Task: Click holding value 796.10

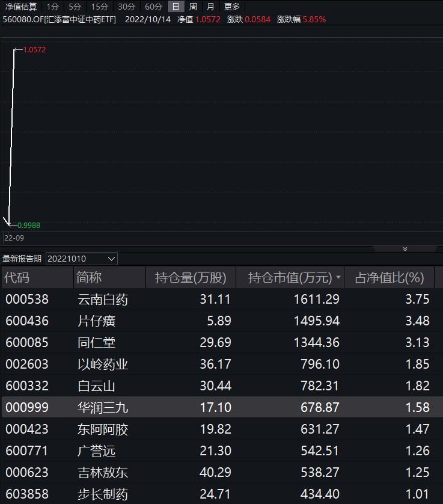Action: click(320, 364)
